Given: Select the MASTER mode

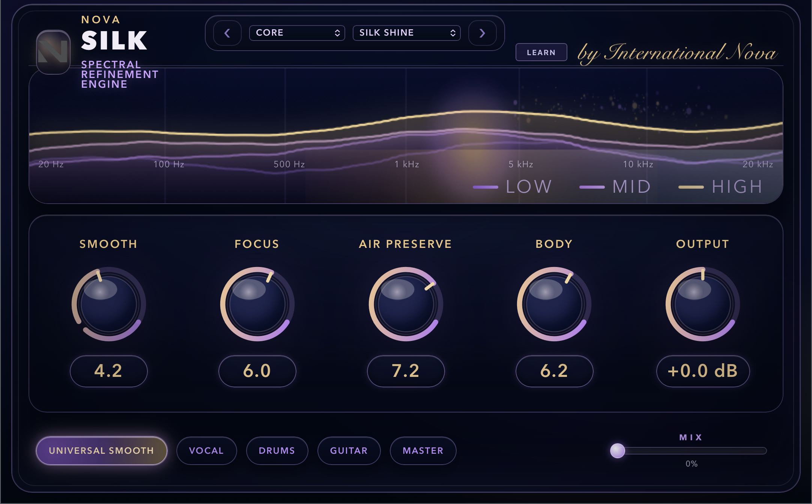Looking at the screenshot, I should point(423,451).
